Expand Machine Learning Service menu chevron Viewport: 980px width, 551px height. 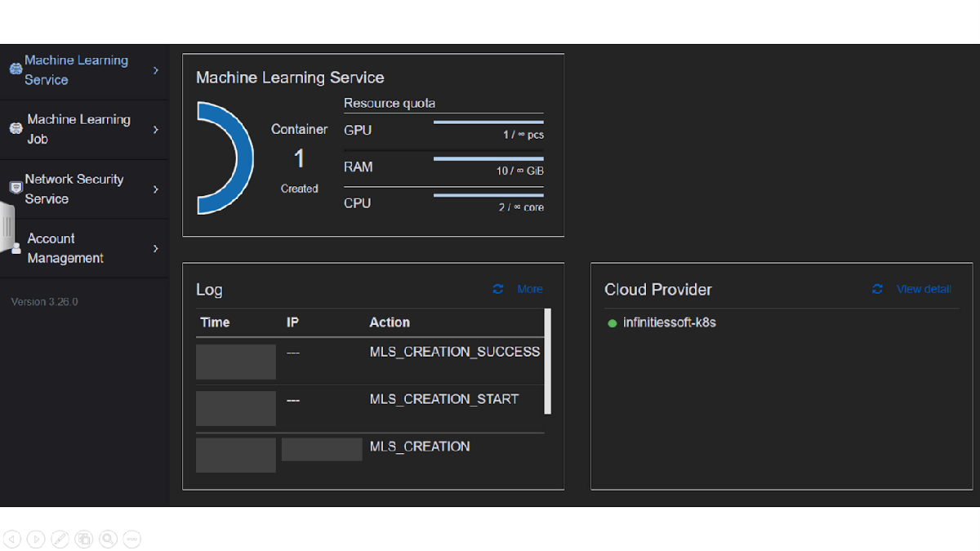click(156, 71)
